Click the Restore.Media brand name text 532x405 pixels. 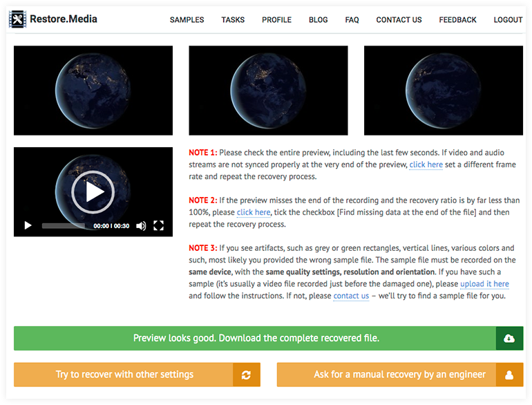pos(64,19)
